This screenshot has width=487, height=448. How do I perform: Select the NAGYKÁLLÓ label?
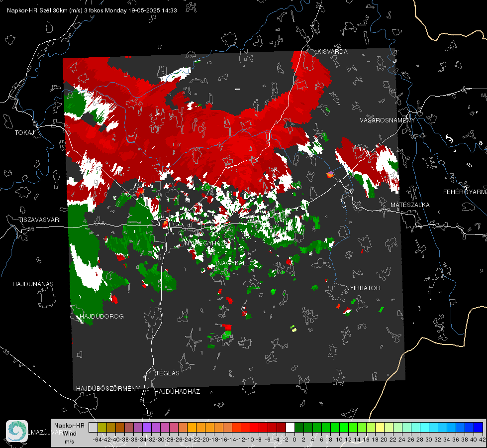pos(237,263)
